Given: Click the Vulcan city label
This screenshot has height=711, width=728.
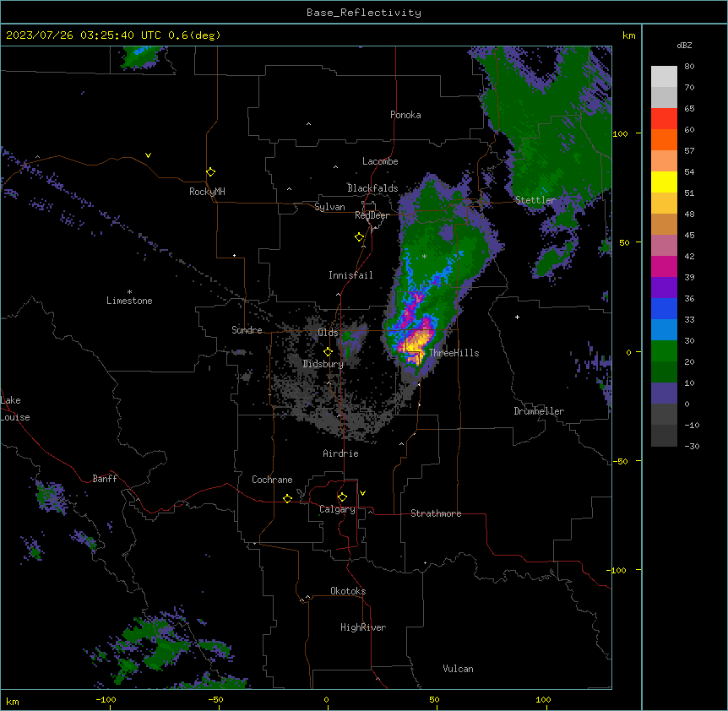Looking at the screenshot, I should point(458,669).
